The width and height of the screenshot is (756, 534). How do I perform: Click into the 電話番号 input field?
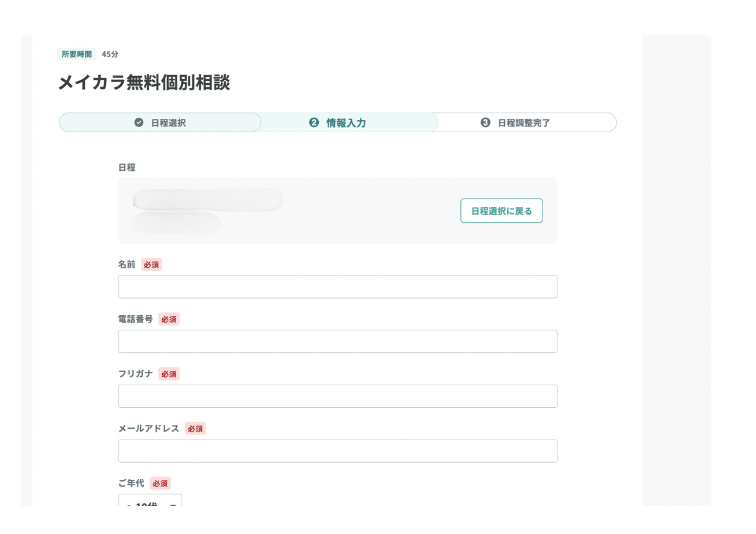(x=337, y=341)
